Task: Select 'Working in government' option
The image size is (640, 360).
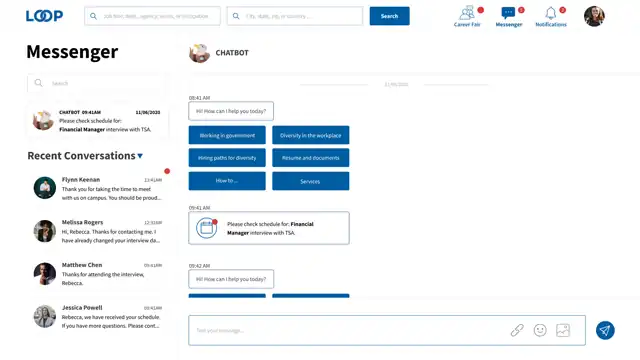Action: click(227, 135)
